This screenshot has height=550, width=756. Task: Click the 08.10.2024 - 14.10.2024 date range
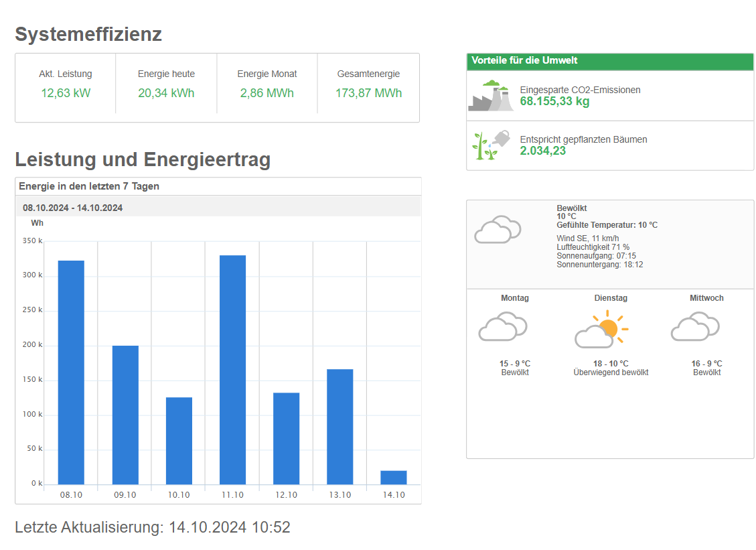[72, 208]
